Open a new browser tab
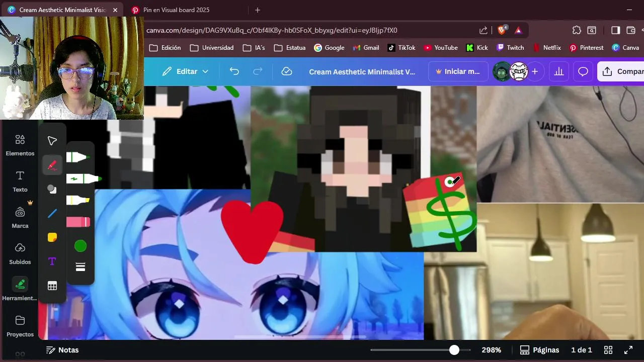The height and width of the screenshot is (362, 644). point(258,10)
